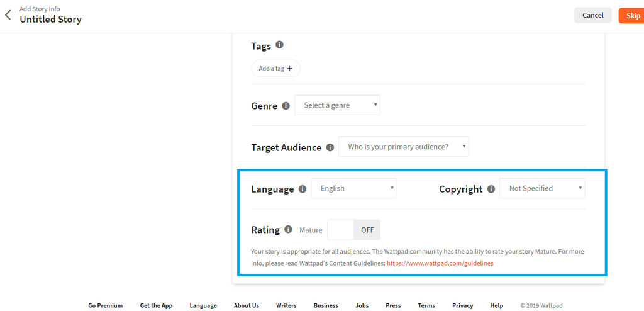
Task: Click info icon next to Genre
Action: click(x=286, y=106)
